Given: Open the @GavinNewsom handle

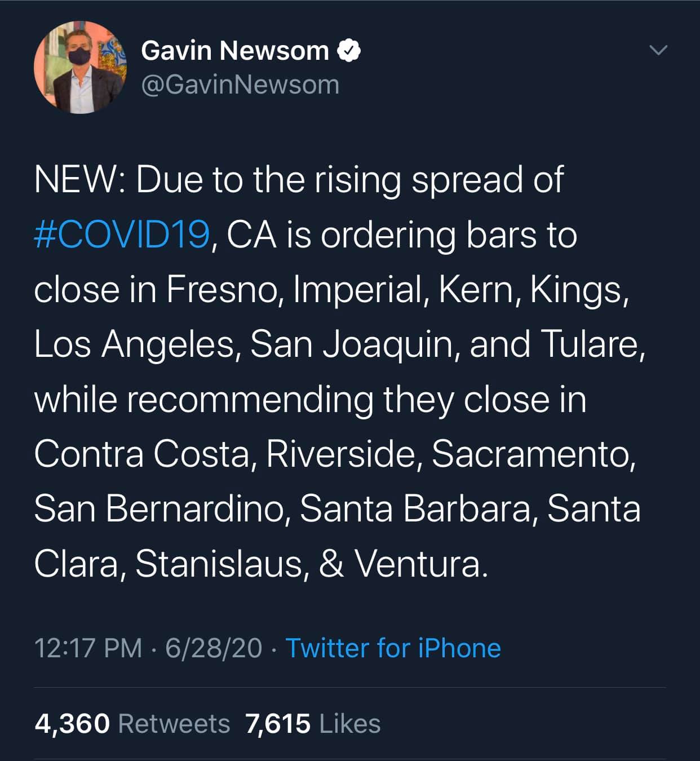Looking at the screenshot, I should [240, 85].
